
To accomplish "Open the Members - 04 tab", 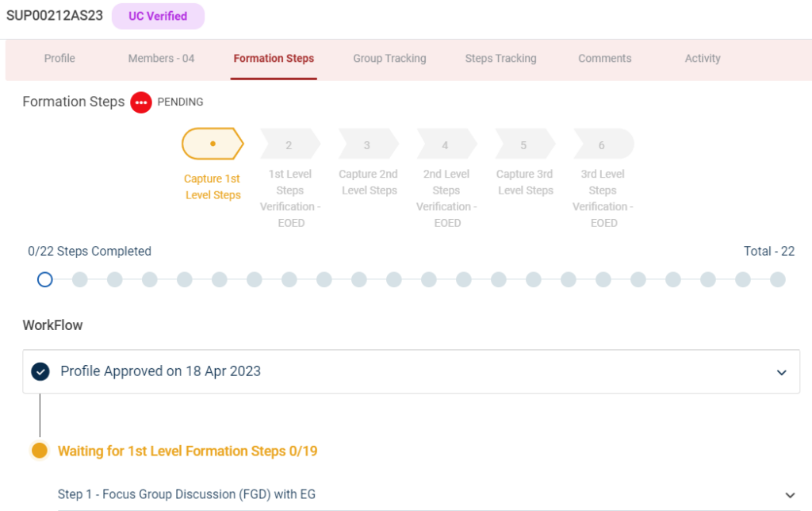I will (x=161, y=59).
